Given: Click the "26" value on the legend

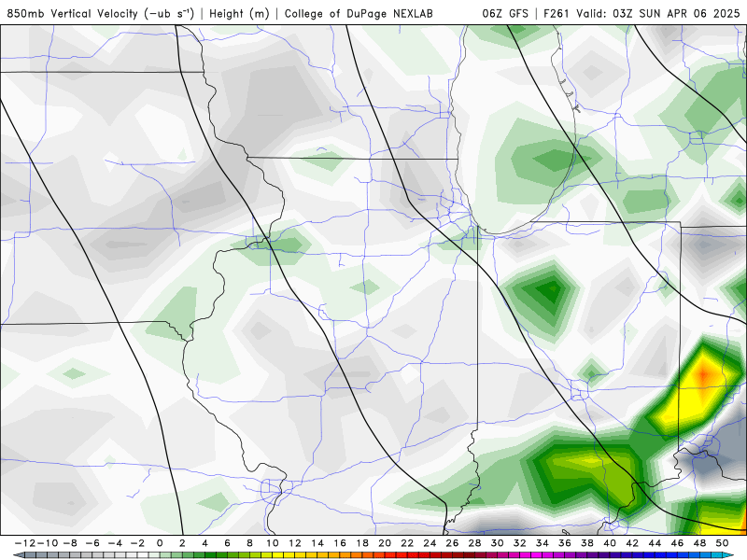Looking at the screenshot, I should point(452,543).
